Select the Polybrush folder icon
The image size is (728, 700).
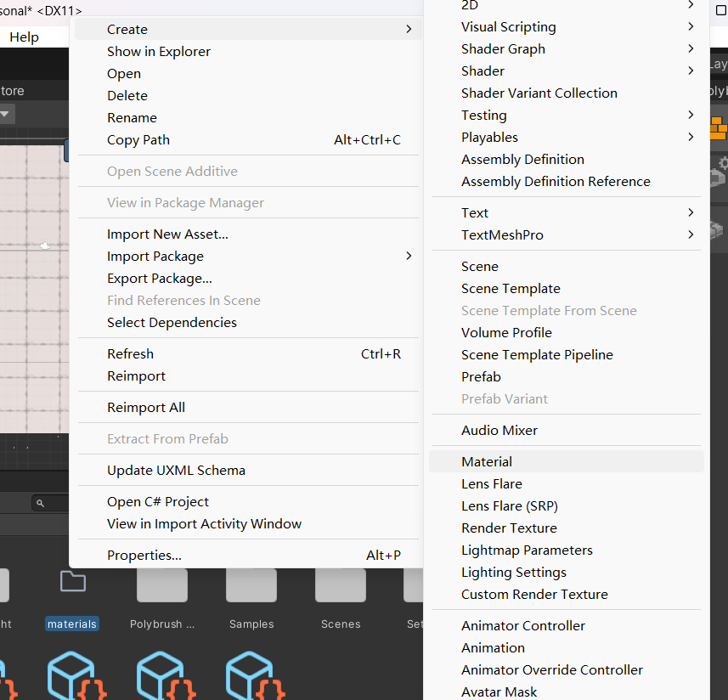click(162, 585)
